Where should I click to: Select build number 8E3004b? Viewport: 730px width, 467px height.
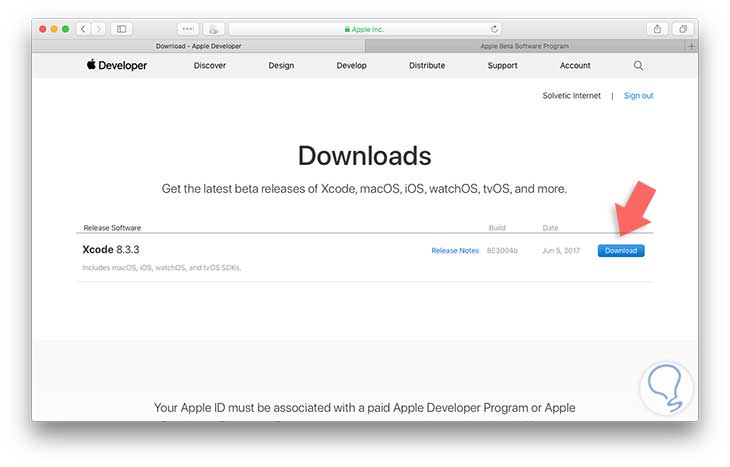tap(502, 250)
